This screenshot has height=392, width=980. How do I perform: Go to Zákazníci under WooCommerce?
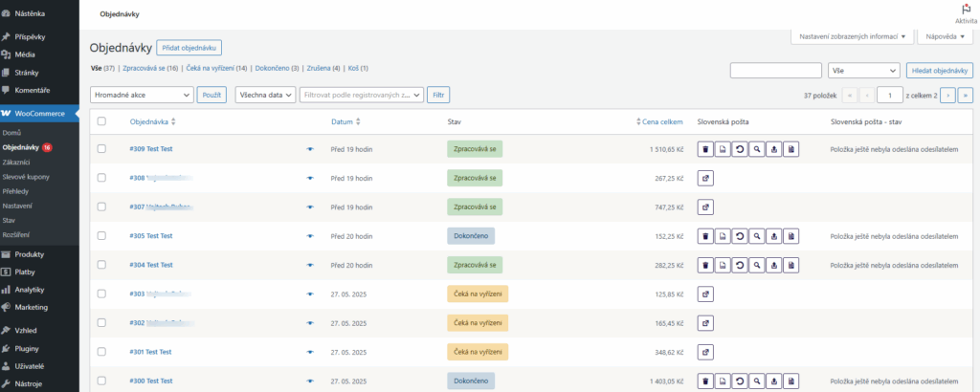click(x=16, y=163)
